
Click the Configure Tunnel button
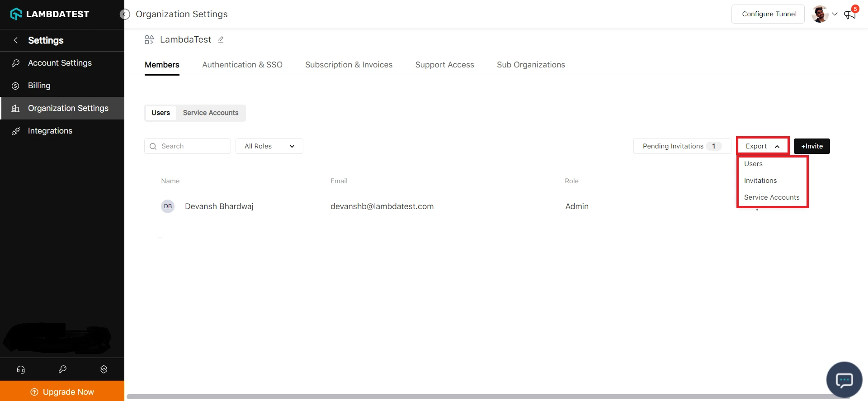769,14
